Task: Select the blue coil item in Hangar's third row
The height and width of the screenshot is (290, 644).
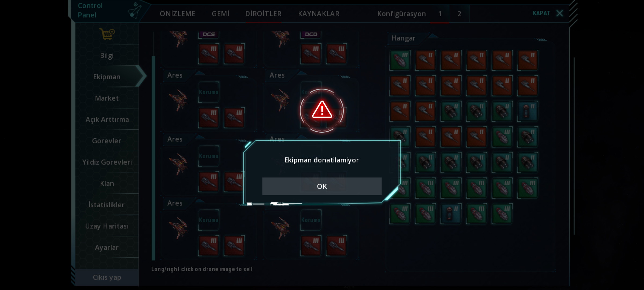Action: pyautogui.click(x=527, y=111)
